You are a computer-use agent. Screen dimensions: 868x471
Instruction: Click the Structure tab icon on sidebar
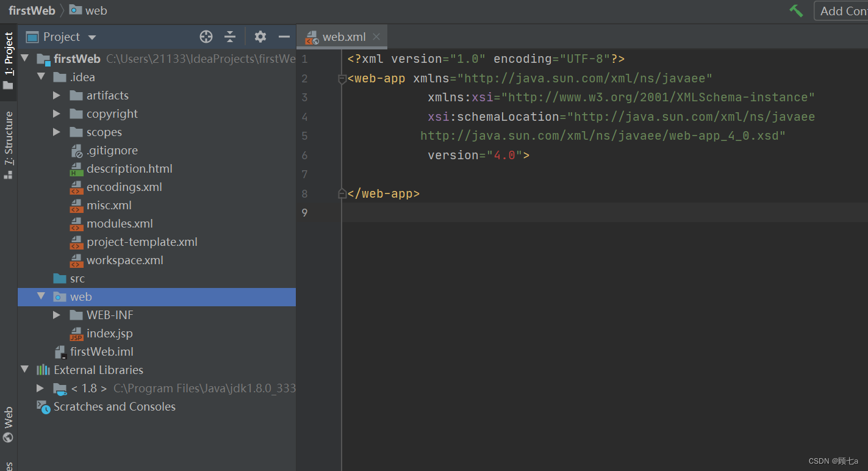pyautogui.click(x=9, y=174)
